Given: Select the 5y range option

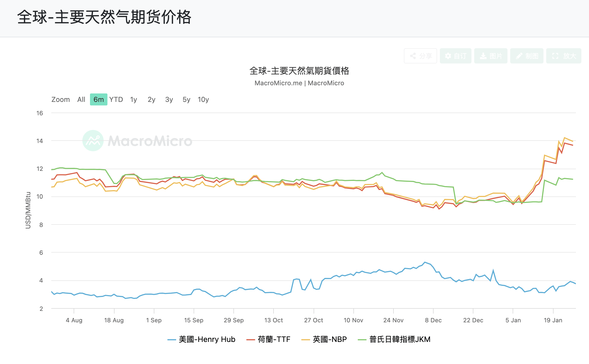Looking at the screenshot, I should click(186, 100).
